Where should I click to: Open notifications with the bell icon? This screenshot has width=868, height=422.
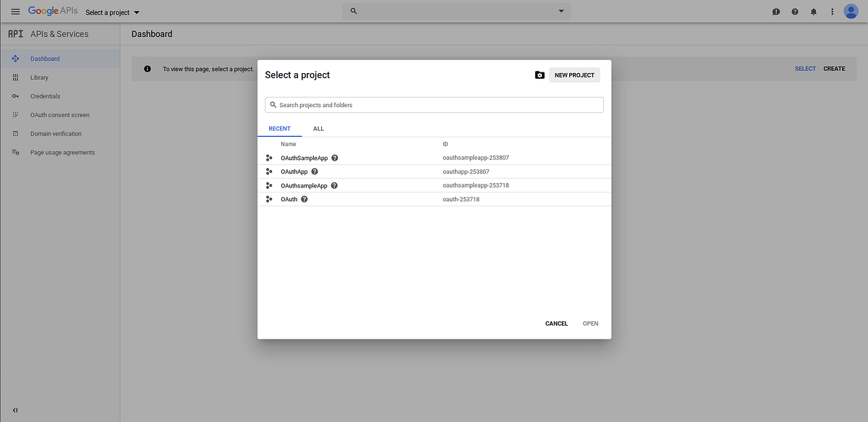coord(813,11)
